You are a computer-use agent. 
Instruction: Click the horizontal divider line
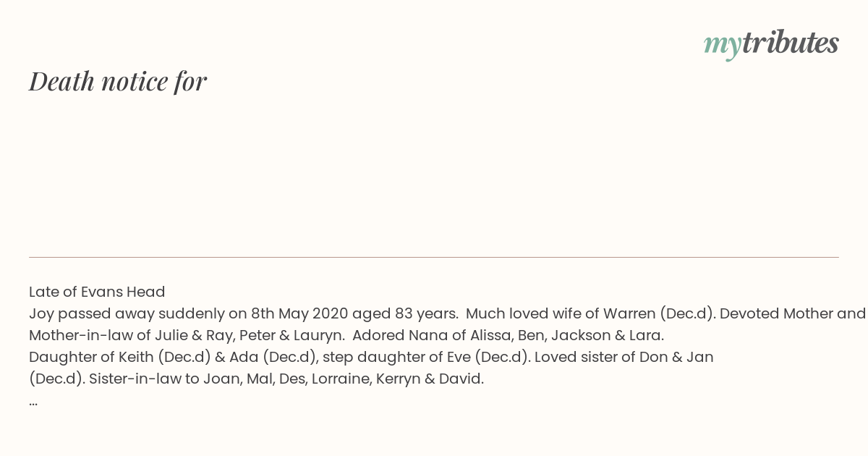tap(434, 257)
